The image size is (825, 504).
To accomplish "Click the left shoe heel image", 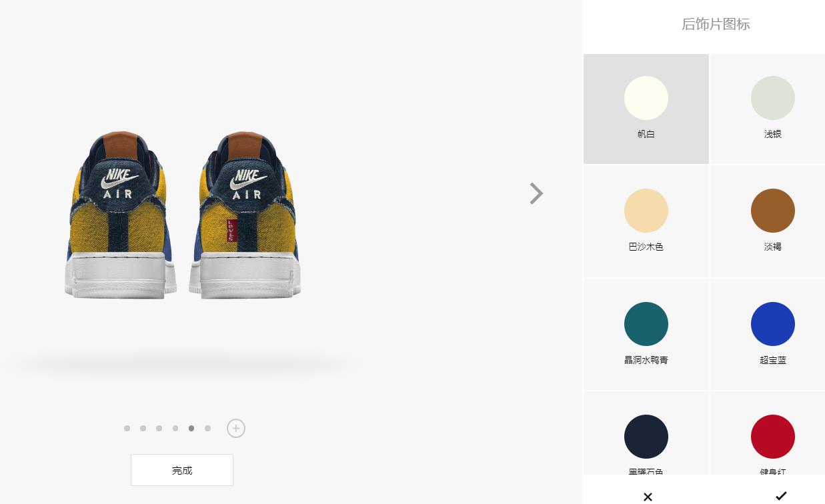I will pyautogui.click(x=121, y=215).
